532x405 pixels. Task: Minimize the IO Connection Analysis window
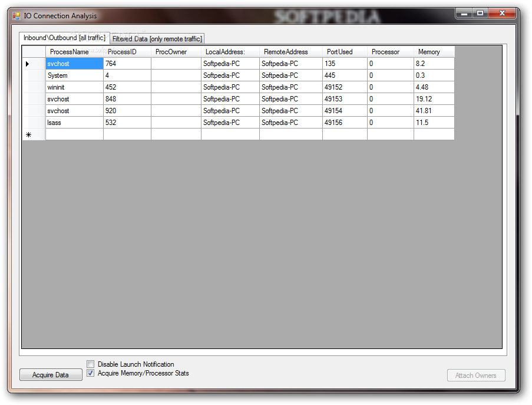click(x=464, y=14)
